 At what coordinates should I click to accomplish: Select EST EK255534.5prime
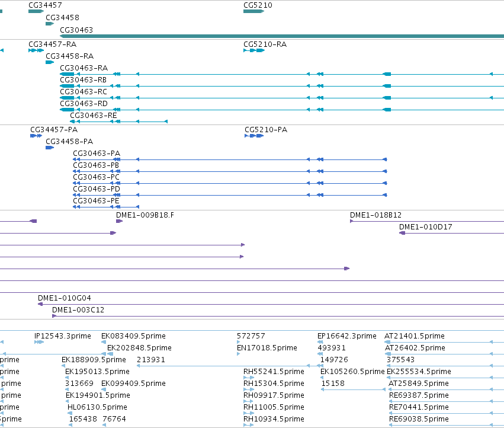click(x=419, y=372)
